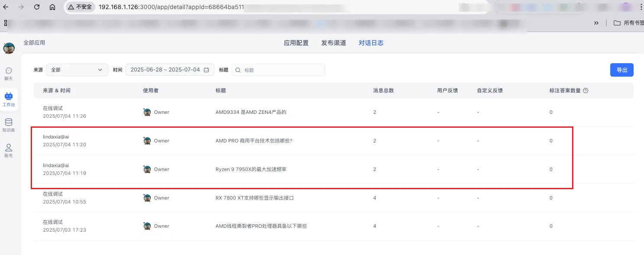The image size is (644, 255).
Task: Click the user avatar at top left
Action: (x=9, y=48)
